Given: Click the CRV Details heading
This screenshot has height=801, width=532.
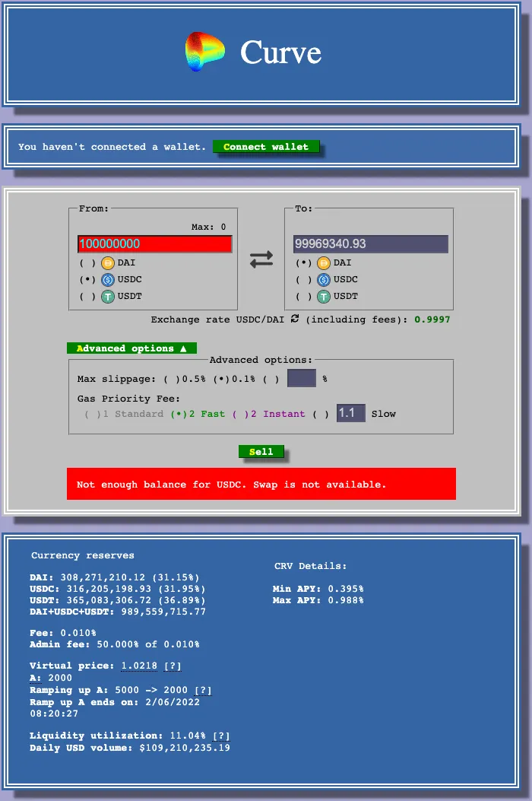Looking at the screenshot, I should [310, 566].
